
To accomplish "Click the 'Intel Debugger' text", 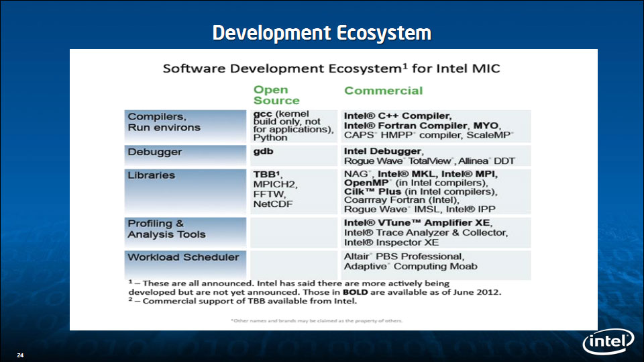I will [384, 151].
